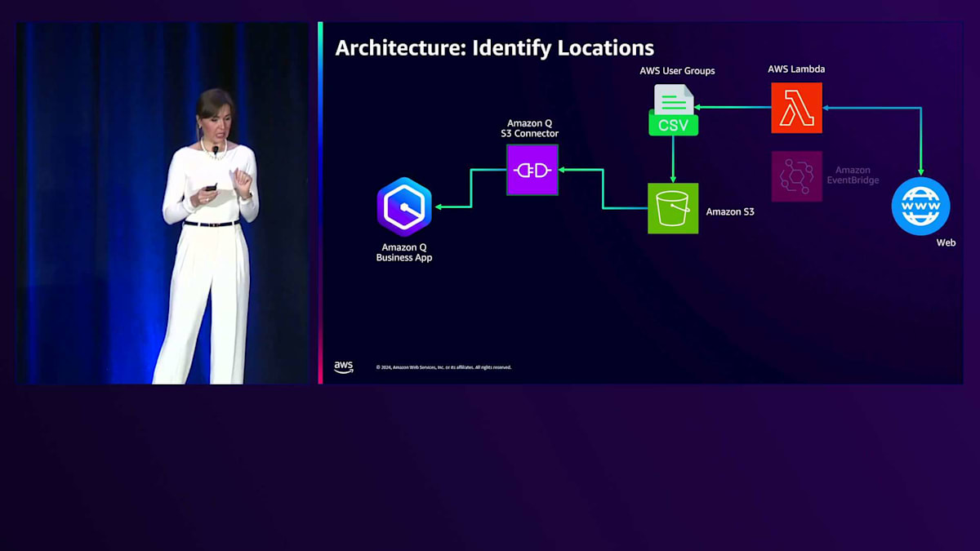
Task: Click the blue WWW globe icon
Action: point(921,207)
